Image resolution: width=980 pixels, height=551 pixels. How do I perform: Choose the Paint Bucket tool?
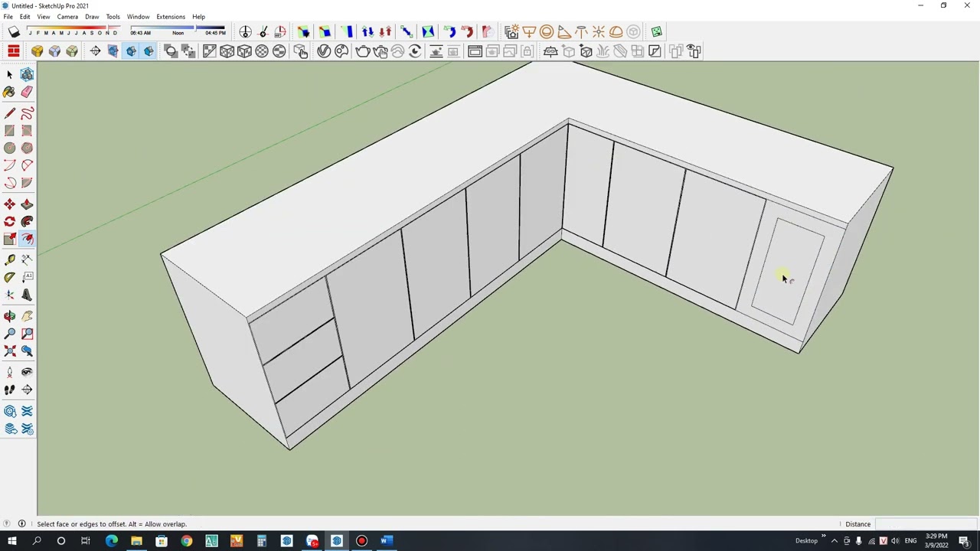click(x=9, y=92)
